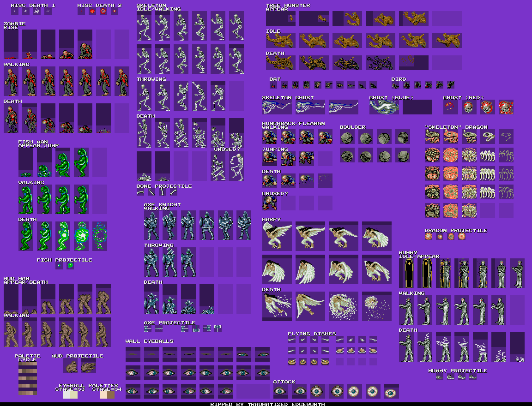Pick the STAGE=03 eyeball palette swatch
The width and height of the screenshot is (532, 406).
pyautogui.click(x=70, y=395)
